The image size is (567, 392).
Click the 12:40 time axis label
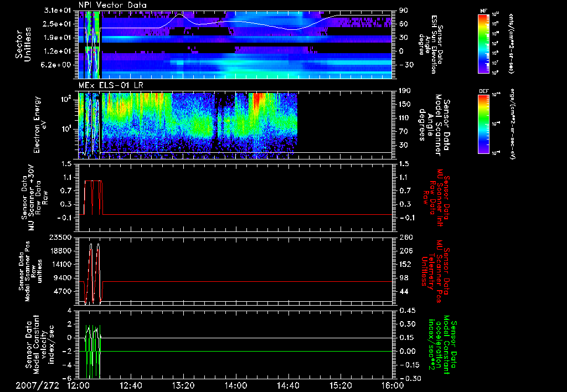click(x=131, y=385)
